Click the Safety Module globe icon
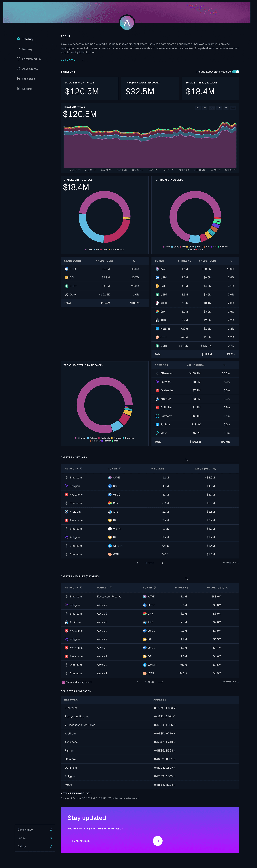This screenshot has width=257, height=868. click(18, 59)
